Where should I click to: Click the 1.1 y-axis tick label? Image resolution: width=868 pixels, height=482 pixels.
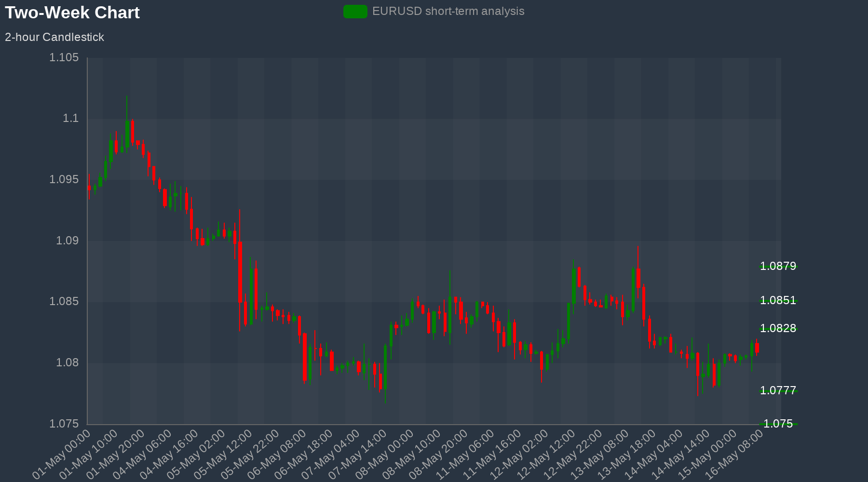[x=70, y=119]
